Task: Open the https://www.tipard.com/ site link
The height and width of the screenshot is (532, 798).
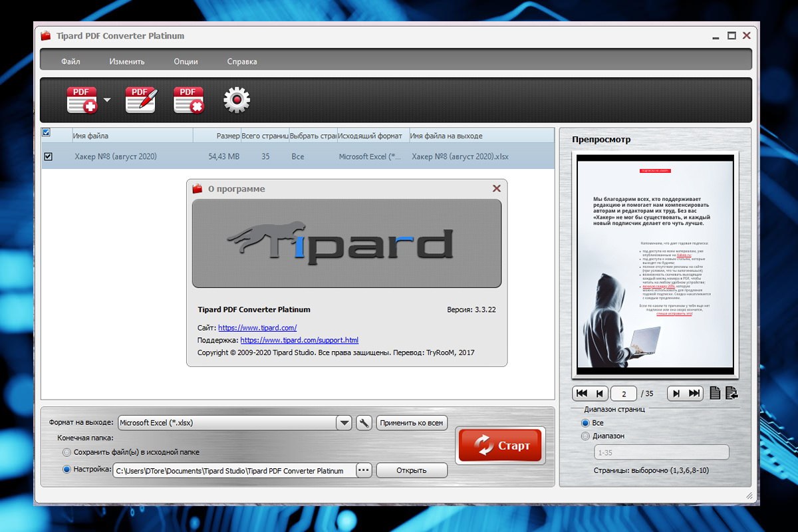Action: click(257, 328)
